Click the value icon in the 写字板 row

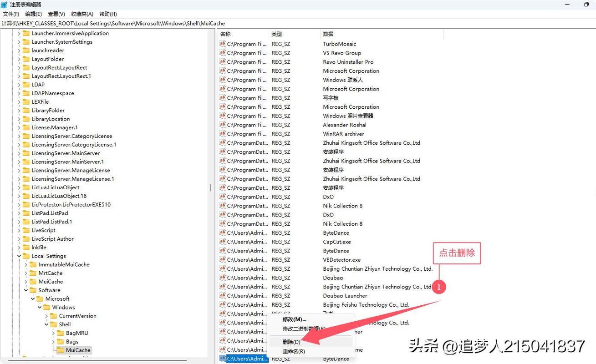(223, 98)
